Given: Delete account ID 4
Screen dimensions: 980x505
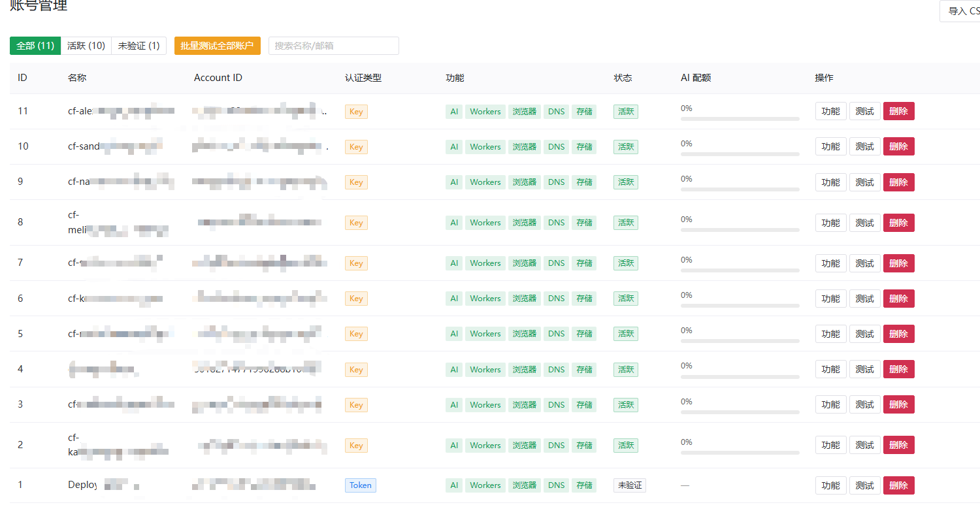Looking at the screenshot, I should point(899,369).
